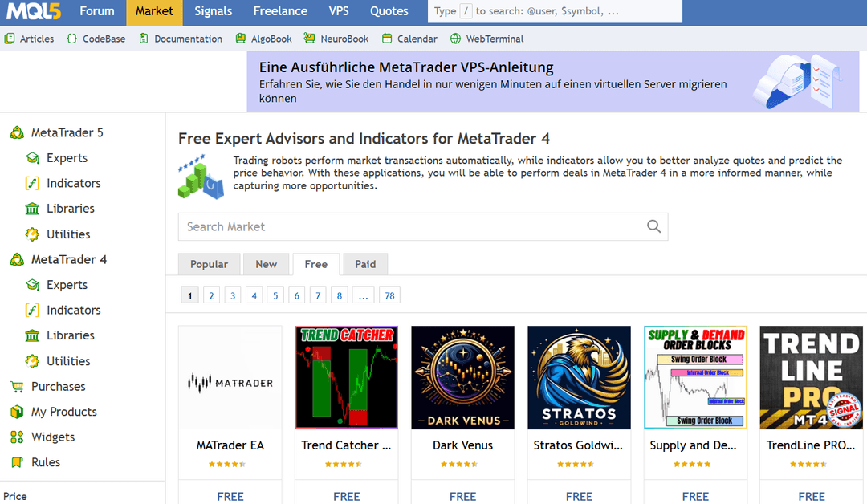Go to page 78 of results

click(389, 295)
